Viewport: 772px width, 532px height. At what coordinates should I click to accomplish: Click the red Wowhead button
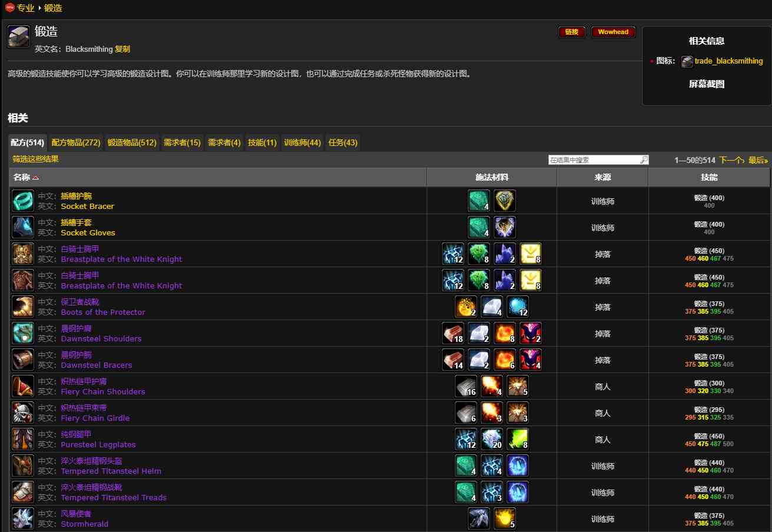click(x=613, y=32)
